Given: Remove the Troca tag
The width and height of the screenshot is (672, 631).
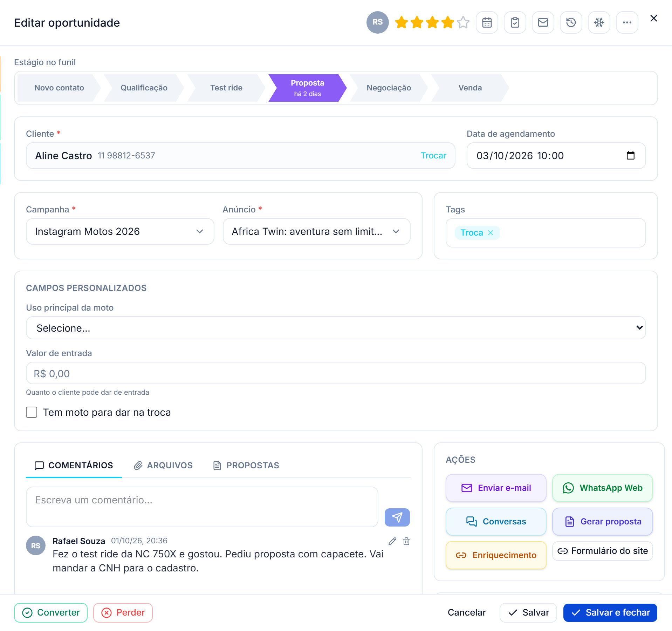Looking at the screenshot, I should point(491,233).
